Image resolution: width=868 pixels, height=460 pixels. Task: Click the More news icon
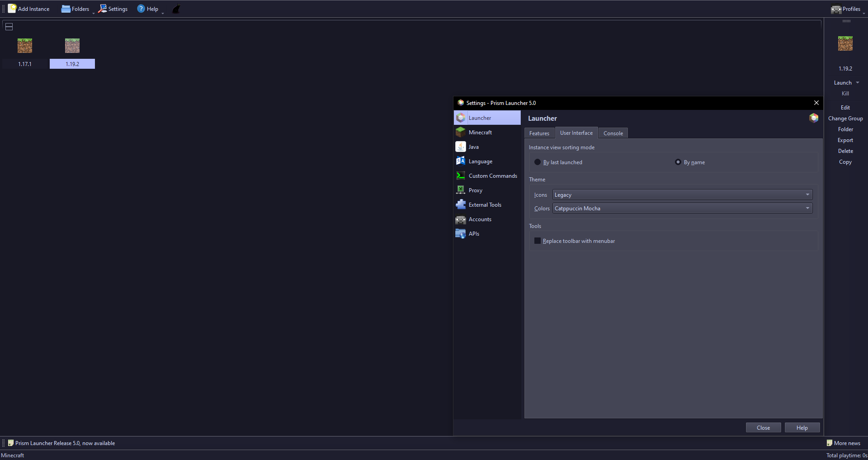pos(830,443)
